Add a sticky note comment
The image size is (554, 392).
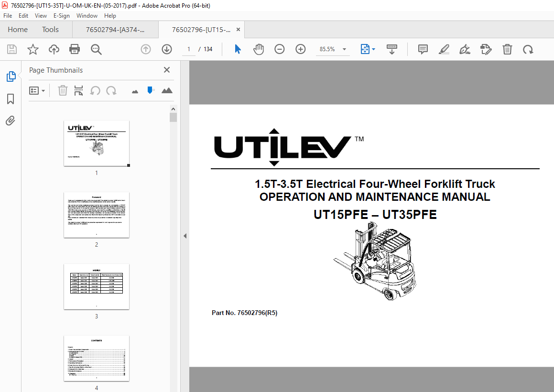[x=423, y=49]
